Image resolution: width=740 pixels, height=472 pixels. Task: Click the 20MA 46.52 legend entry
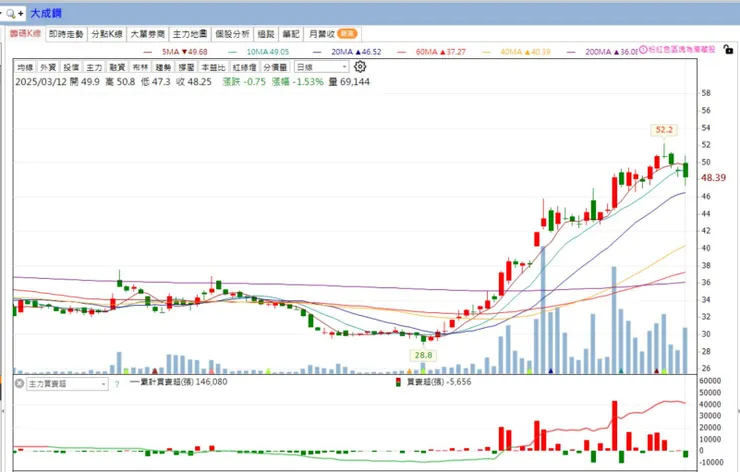(347, 52)
